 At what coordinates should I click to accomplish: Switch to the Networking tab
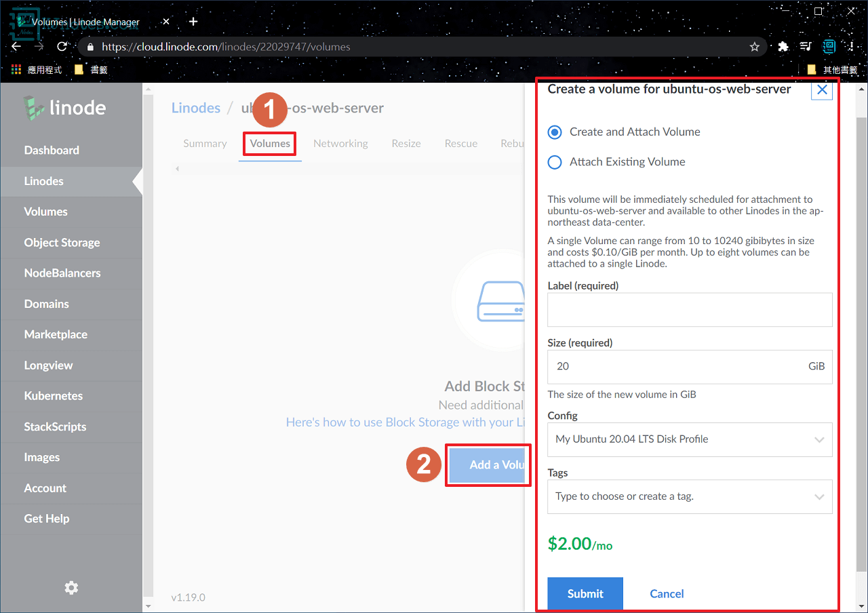tap(340, 144)
